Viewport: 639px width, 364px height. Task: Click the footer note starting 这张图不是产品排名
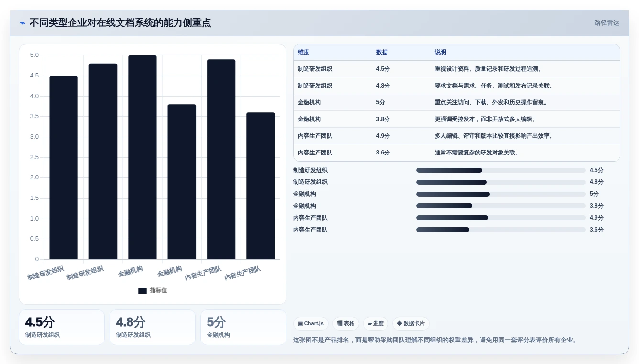(x=436, y=340)
